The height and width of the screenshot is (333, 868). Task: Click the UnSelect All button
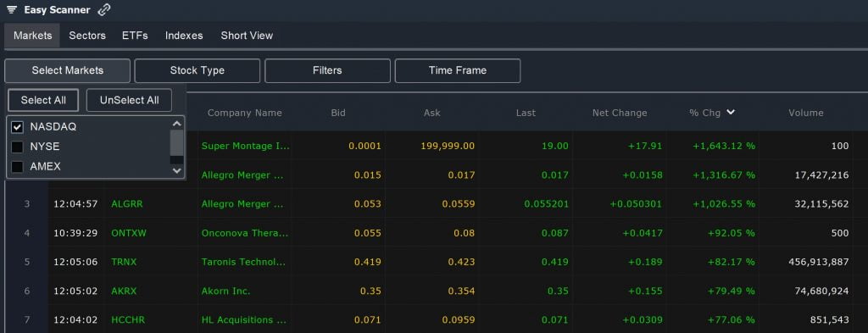coord(129,100)
